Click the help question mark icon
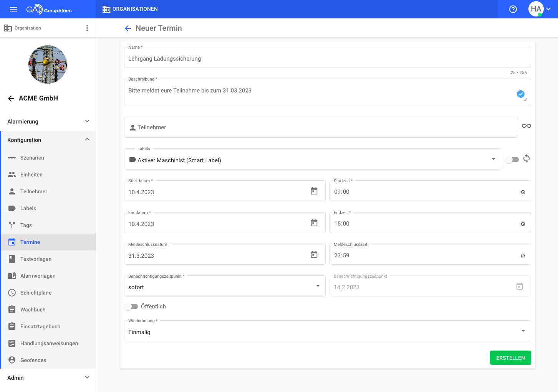This screenshot has height=392, width=558. point(513,9)
